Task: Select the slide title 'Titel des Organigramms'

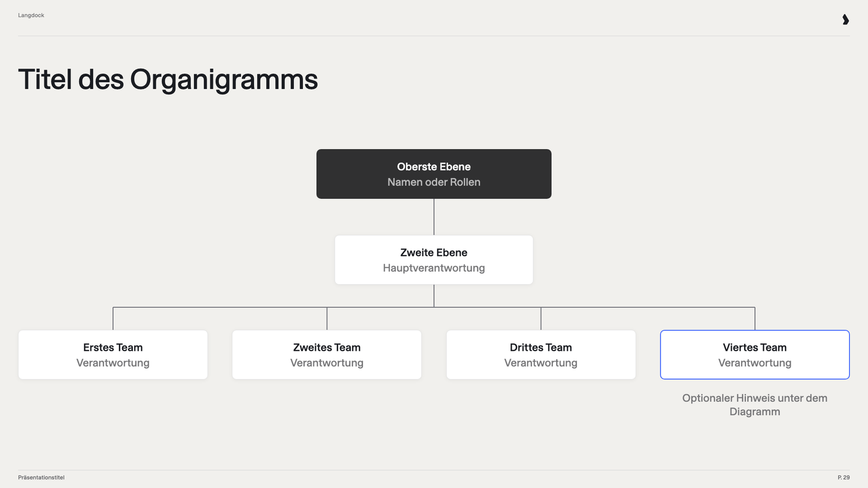Action: [x=168, y=80]
